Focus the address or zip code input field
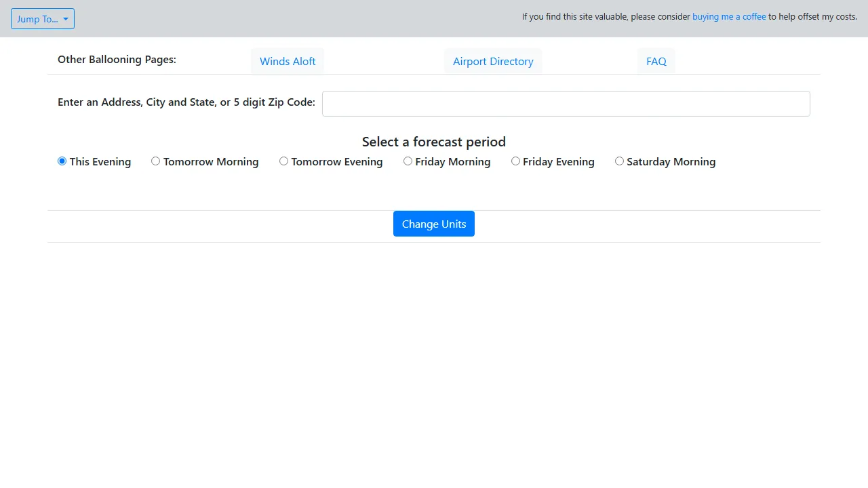Image resolution: width=868 pixels, height=488 pixels. [566, 104]
